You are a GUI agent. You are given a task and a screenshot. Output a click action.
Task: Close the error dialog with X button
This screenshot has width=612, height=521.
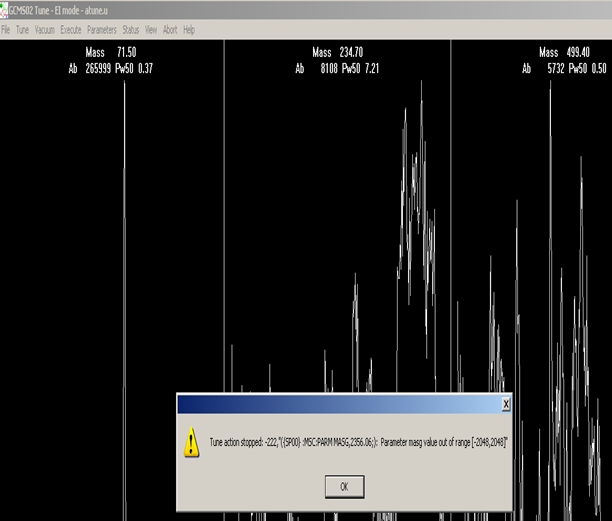click(506, 404)
